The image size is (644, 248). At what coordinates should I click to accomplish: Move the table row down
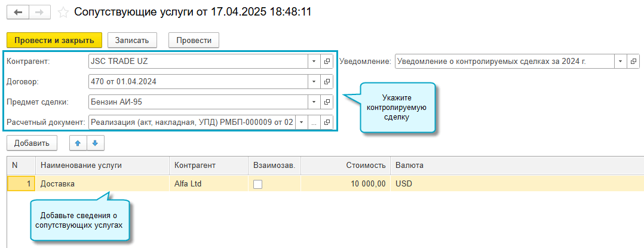point(94,143)
